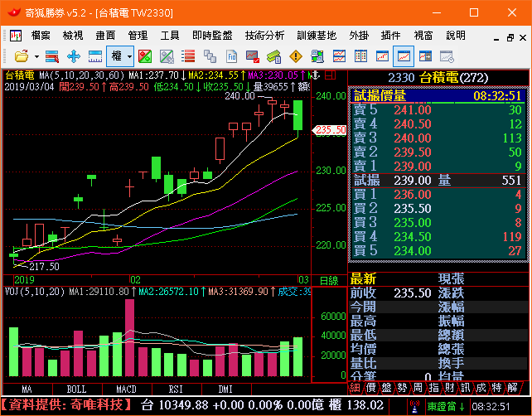
Task: Open the 管理 menu
Action: point(138,36)
